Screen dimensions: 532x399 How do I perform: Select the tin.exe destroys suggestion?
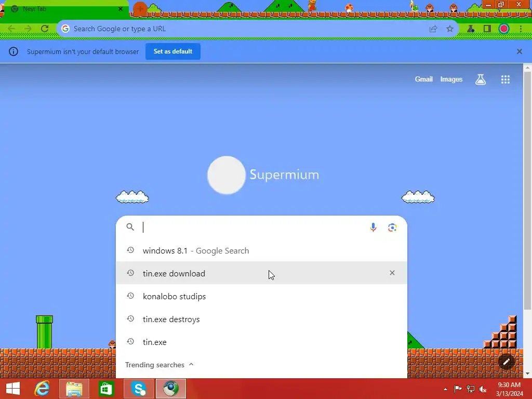click(262, 319)
